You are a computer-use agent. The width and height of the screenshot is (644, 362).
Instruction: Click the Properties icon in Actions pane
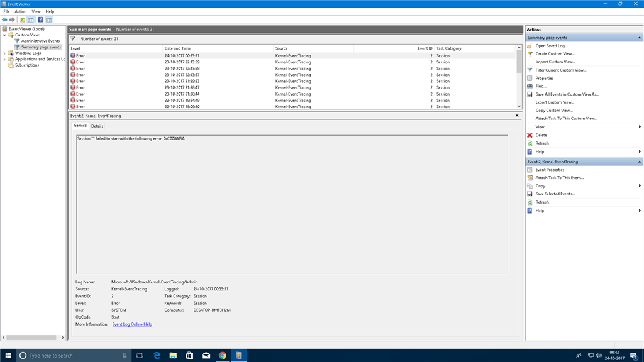[530, 78]
